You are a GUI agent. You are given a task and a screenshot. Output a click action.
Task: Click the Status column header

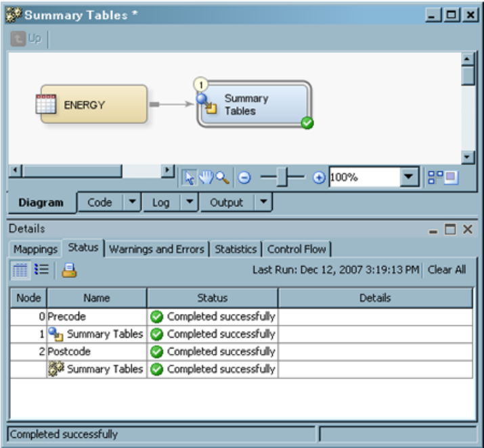pos(213,298)
